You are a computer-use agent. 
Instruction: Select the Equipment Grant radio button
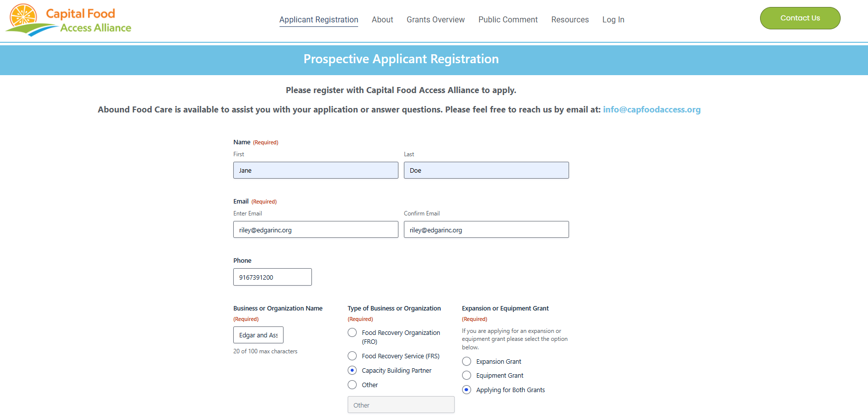467,375
